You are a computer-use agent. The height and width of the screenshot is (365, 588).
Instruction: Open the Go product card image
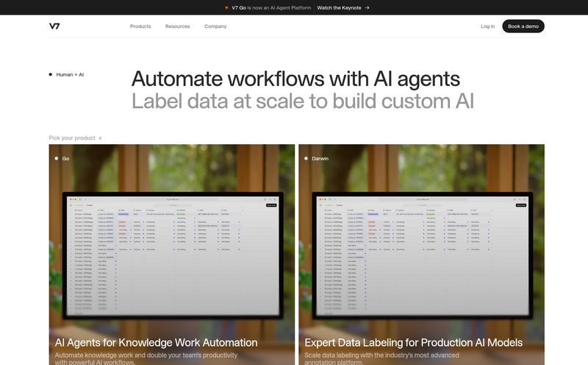click(172, 255)
